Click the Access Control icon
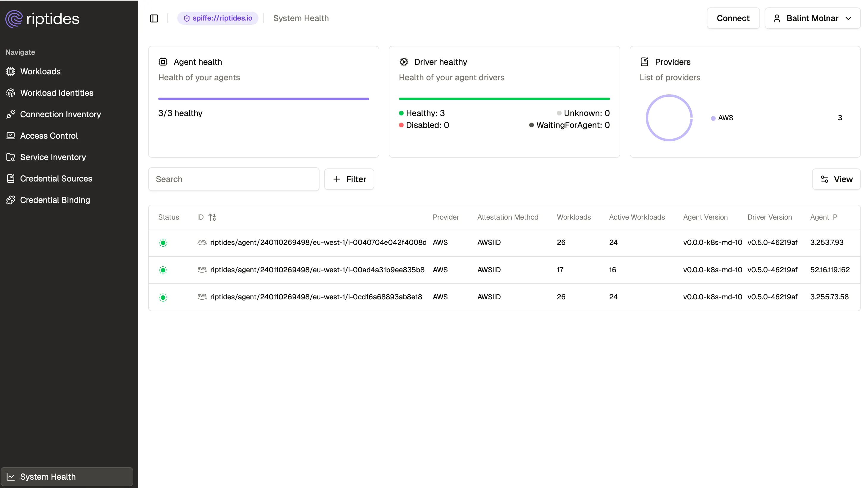 coord(10,136)
